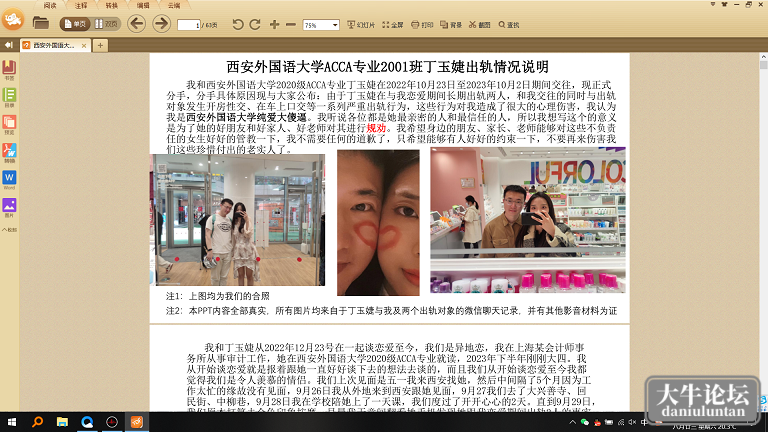Viewport: 768px width, 432px height.
Task: Rotate page clockwise
Action: [255, 24]
